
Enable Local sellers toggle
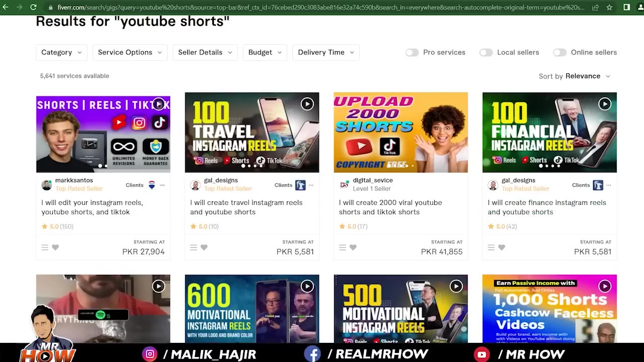tap(486, 52)
